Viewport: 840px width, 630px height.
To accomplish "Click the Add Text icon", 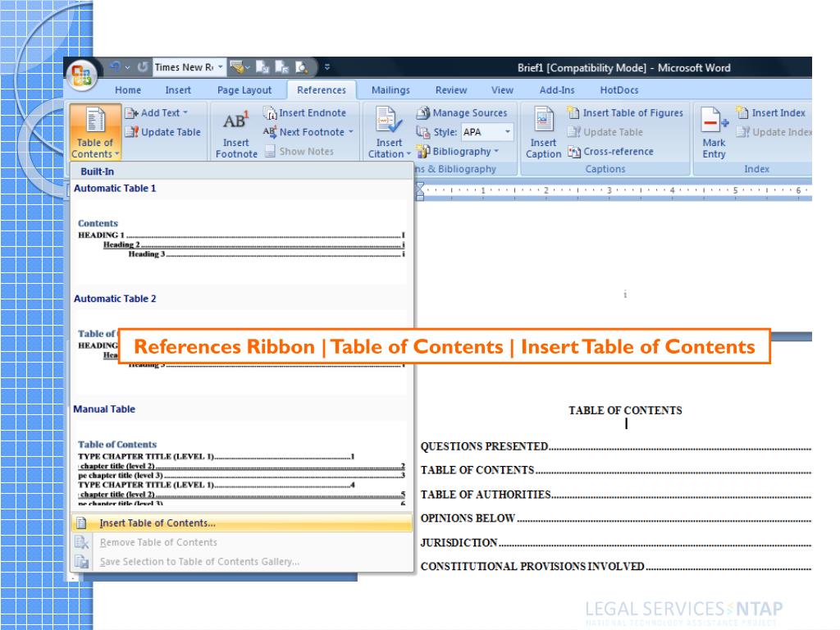I will click(x=131, y=112).
